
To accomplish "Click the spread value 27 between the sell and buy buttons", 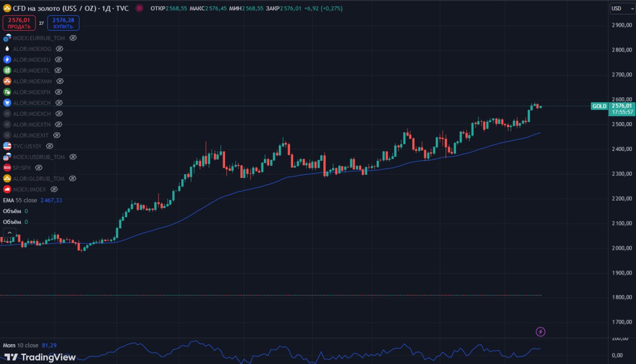I will (x=41, y=23).
